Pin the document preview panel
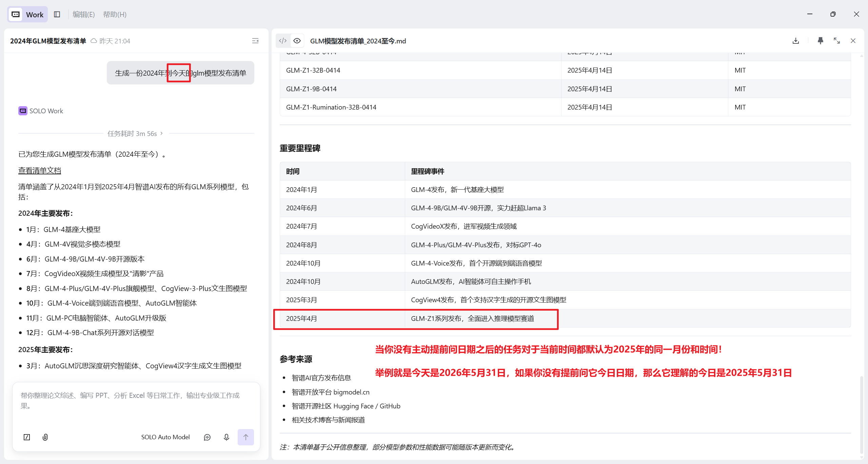Image resolution: width=868 pixels, height=464 pixels. pos(820,41)
